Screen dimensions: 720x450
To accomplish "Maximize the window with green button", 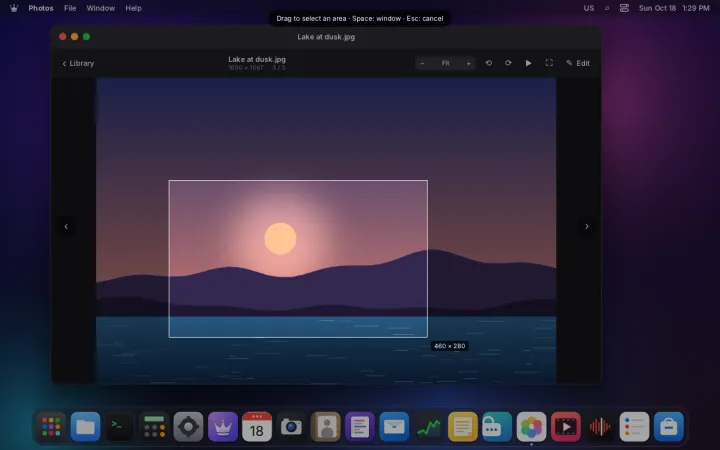I will pos(86,36).
